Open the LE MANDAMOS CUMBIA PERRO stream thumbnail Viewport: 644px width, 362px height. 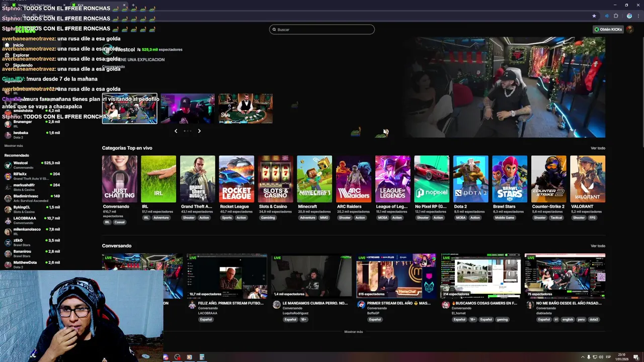pyautogui.click(x=311, y=276)
